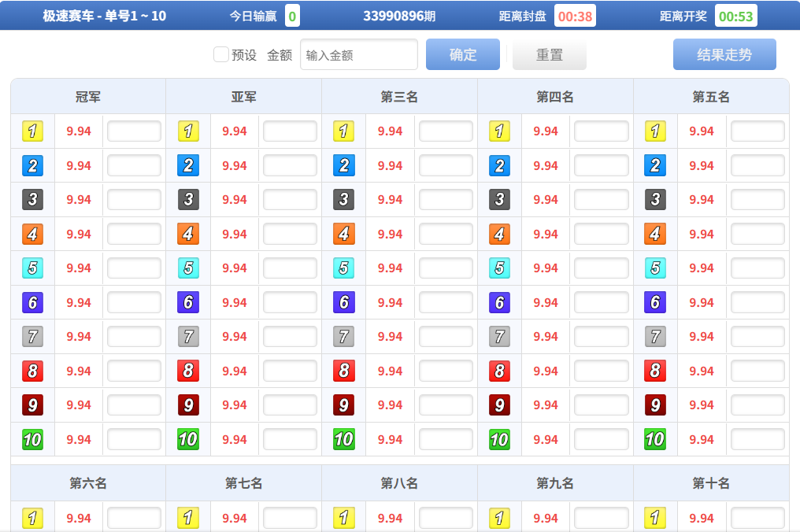Click the 输入金额 amount input field
800x532 pixels.
358,54
